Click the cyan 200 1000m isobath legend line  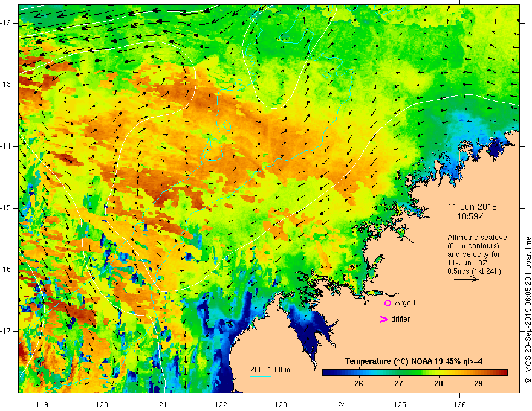[261, 376]
